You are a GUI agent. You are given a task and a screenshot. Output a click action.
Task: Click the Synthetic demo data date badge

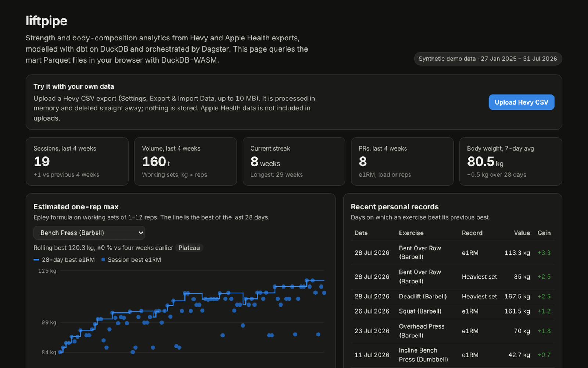[488, 59]
